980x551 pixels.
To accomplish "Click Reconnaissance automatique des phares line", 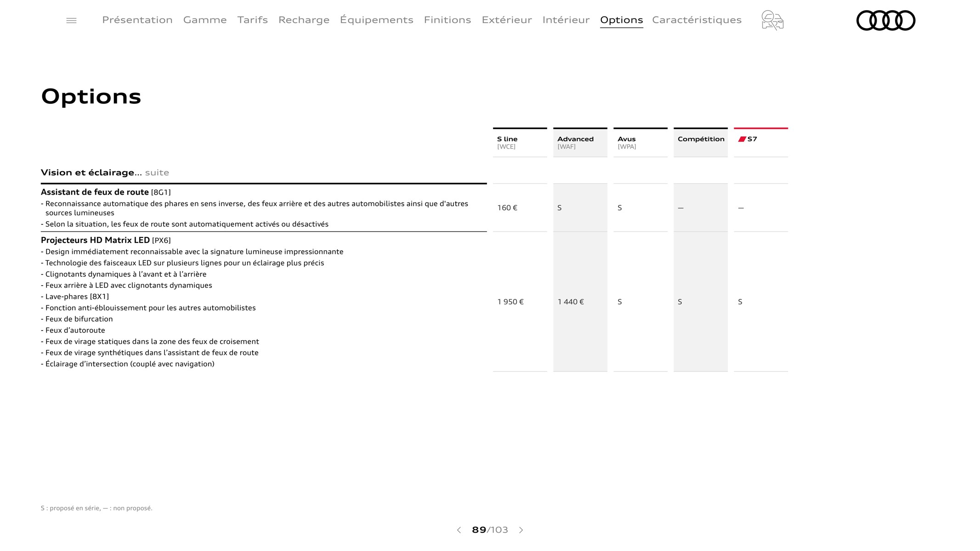I will (255, 208).
